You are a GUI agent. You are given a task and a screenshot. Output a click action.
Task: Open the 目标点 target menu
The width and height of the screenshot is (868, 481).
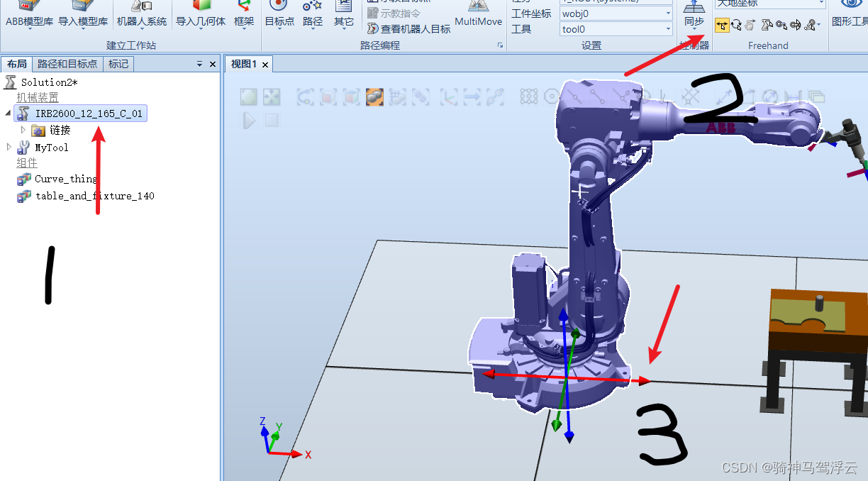(x=279, y=15)
